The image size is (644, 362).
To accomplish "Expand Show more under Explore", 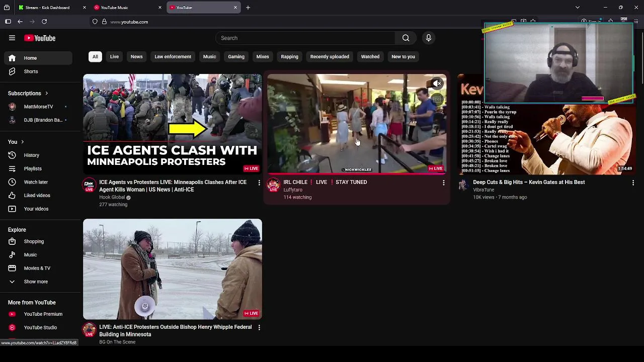I will tap(38, 282).
